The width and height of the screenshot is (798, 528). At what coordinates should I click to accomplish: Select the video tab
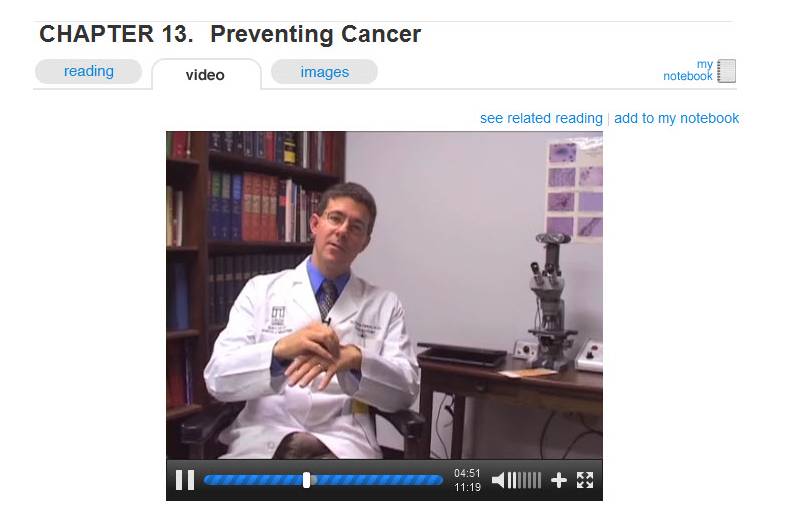(205, 75)
